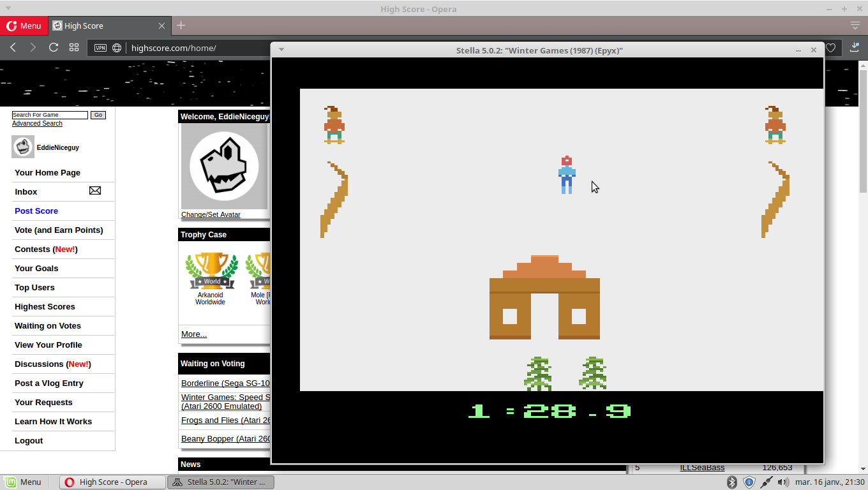
Task: Reload the highscore.com page
Action: 54,47
